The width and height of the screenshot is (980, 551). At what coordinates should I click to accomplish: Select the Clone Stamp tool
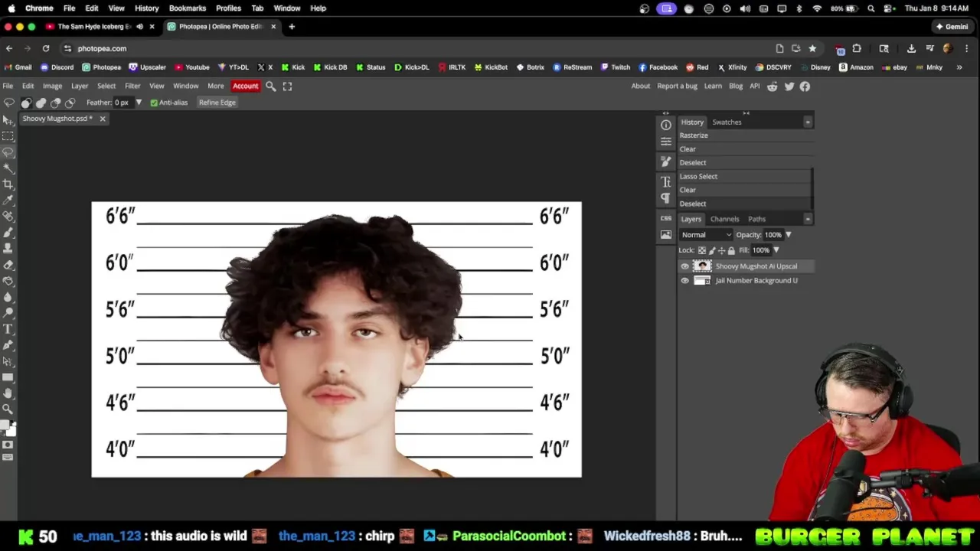pyautogui.click(x=8, y=249)
